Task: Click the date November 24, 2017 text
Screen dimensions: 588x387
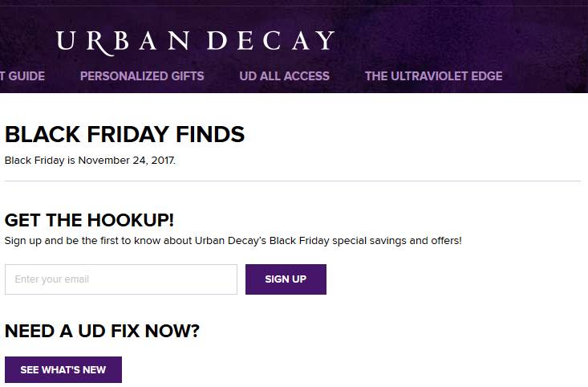Action: pos(127,161)
